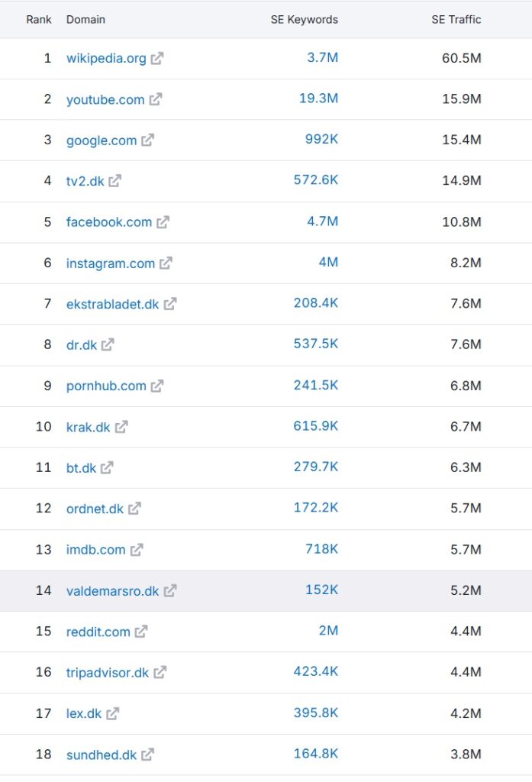This screenshot has width=532, height=782.
Task: Click the dr.dk domain link
Action: coord(82,344)
